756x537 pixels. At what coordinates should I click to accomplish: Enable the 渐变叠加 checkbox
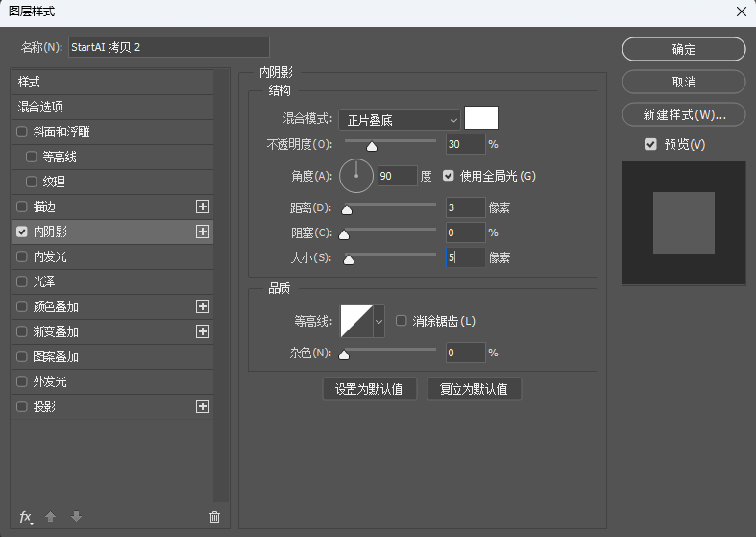[x=22, y=331]
